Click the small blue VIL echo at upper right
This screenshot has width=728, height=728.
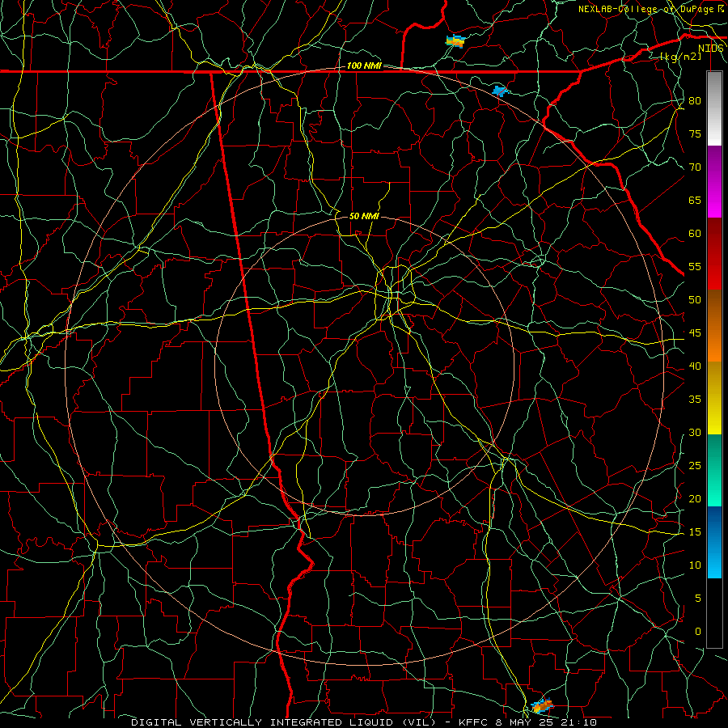[500, 91]
